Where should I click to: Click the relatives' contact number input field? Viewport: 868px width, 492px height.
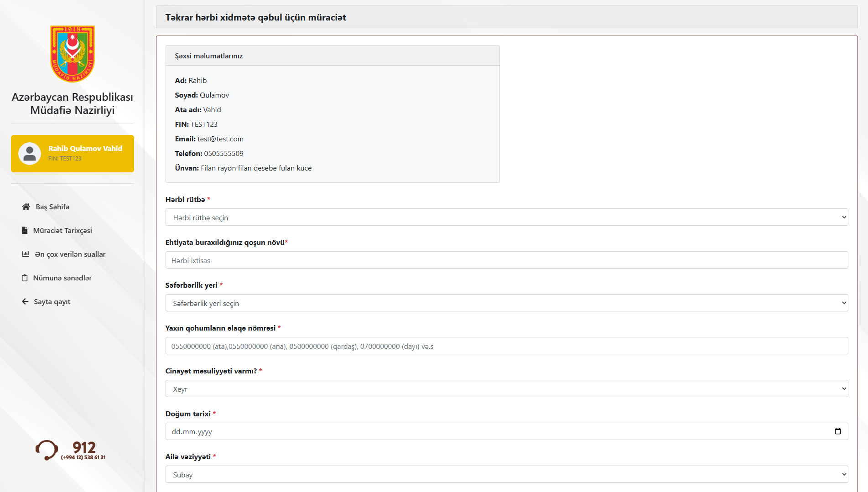click(x=506, y=346)
